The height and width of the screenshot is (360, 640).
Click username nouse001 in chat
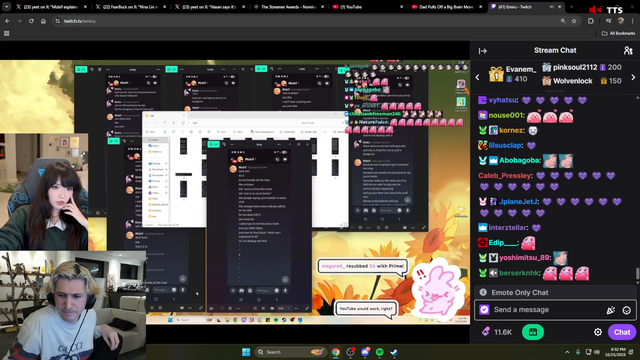click(x=506, y=115)
